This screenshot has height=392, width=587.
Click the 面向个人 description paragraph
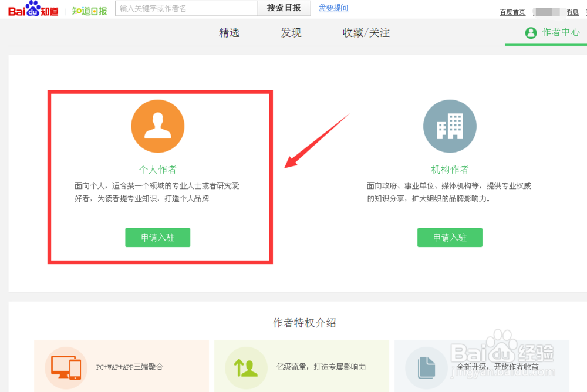[157, 192]
